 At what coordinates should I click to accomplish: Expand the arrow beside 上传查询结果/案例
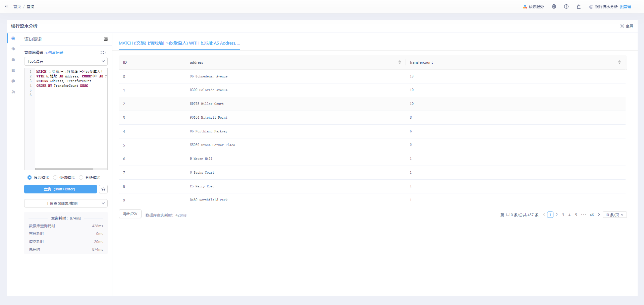[x=103, y=203]
